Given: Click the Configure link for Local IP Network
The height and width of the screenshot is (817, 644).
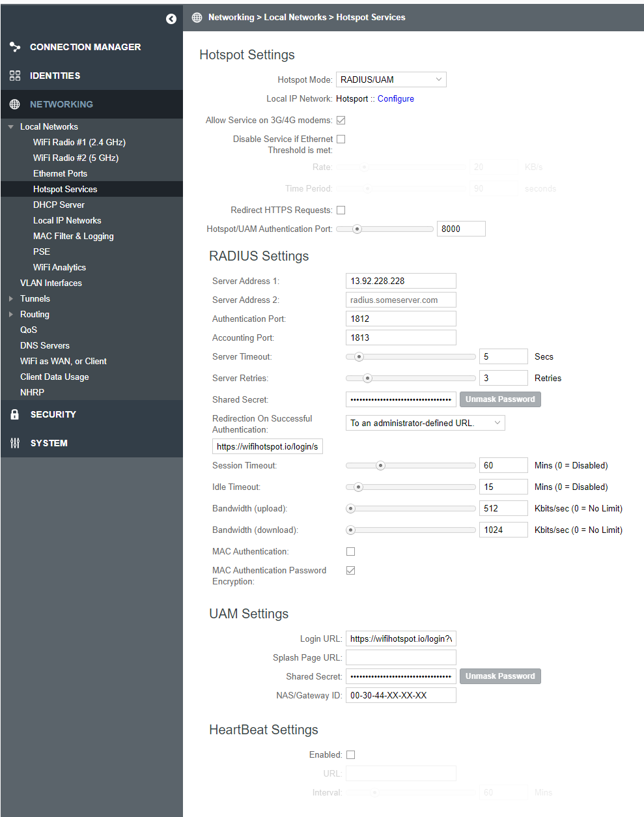Looking at the screenshot, I should coord(395,98).
